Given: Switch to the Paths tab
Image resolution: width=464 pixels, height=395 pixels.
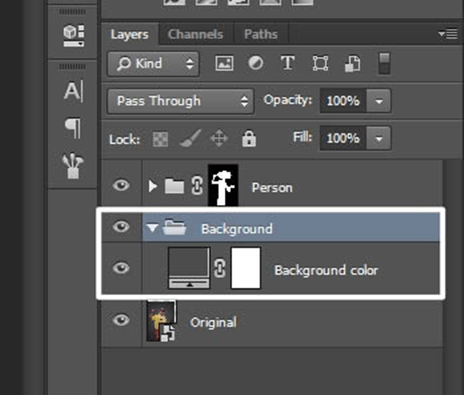Looking at the screenshot, I should (261, 34).
